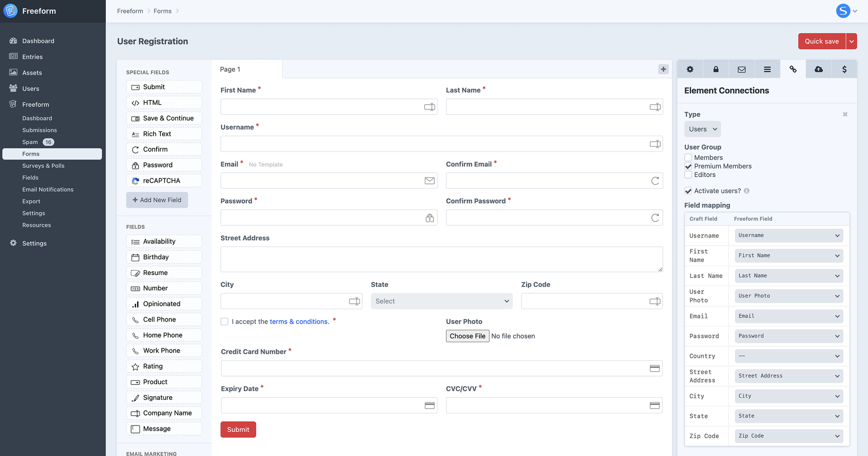Add a new page with the plus icon
This screenshot has width=868, height=456.
[663, 69]
